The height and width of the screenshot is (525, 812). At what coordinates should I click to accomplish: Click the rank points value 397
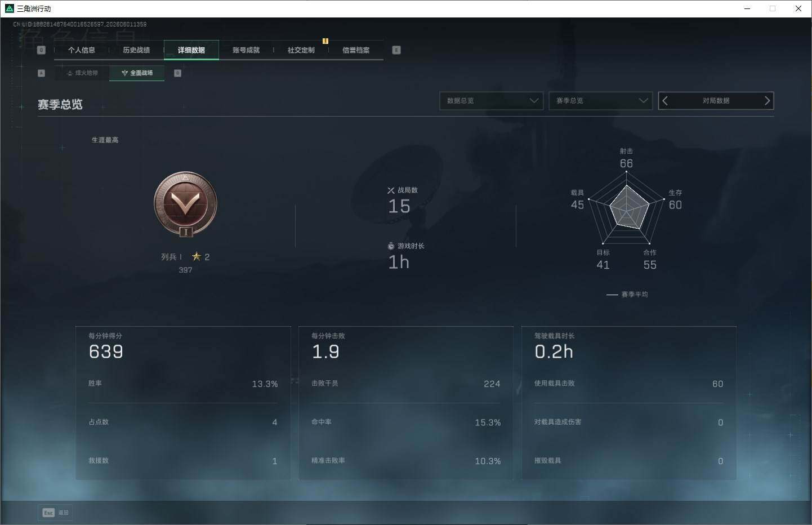point(185,270)
